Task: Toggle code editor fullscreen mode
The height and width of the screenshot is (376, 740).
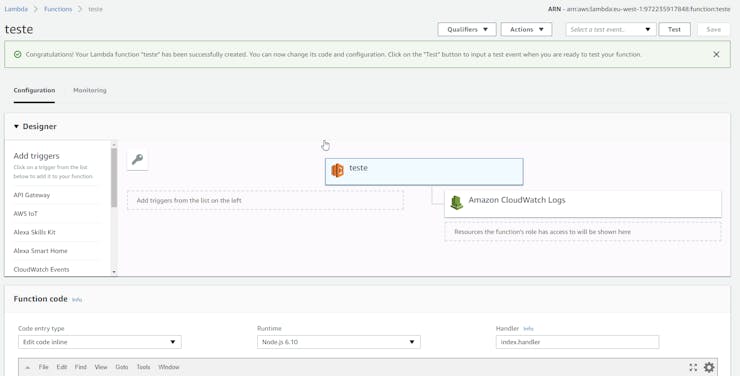Action: [x=693, y=367]
